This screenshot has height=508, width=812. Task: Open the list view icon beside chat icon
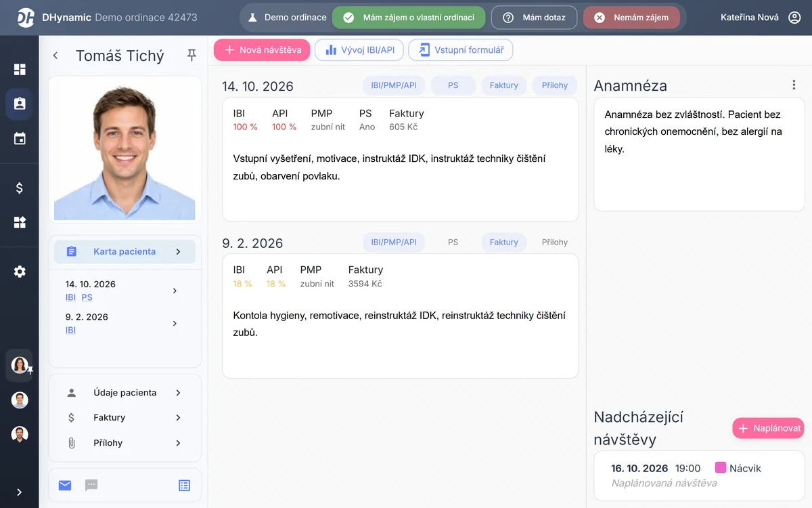tap(185, 485)
